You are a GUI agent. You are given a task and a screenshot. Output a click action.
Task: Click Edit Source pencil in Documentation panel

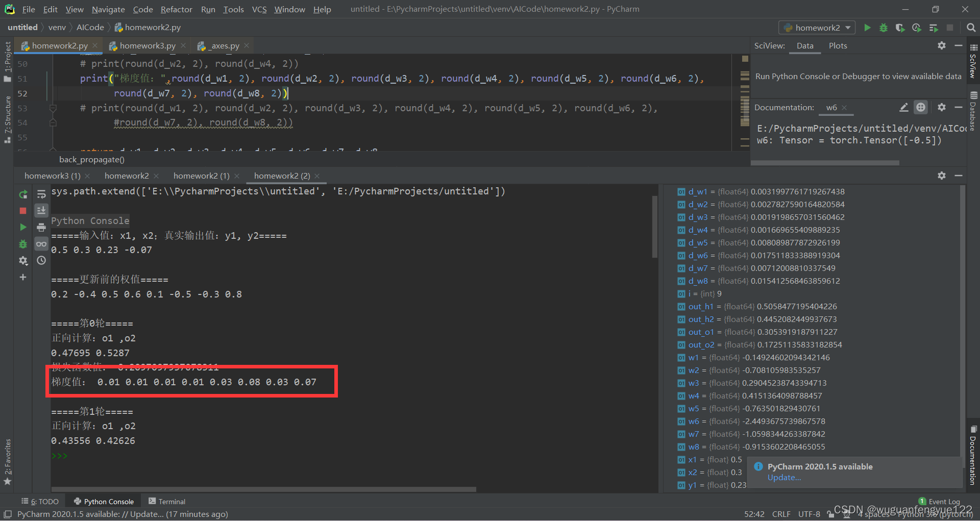pyautogui.click(x=904, y=107)
